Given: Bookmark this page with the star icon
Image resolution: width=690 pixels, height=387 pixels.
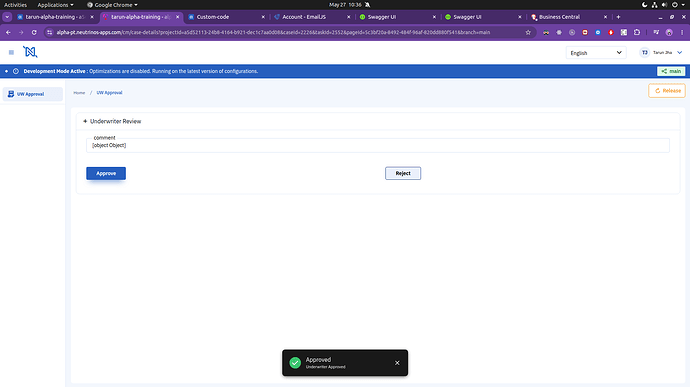Looking at the screenshot, I should pos(528,32).
